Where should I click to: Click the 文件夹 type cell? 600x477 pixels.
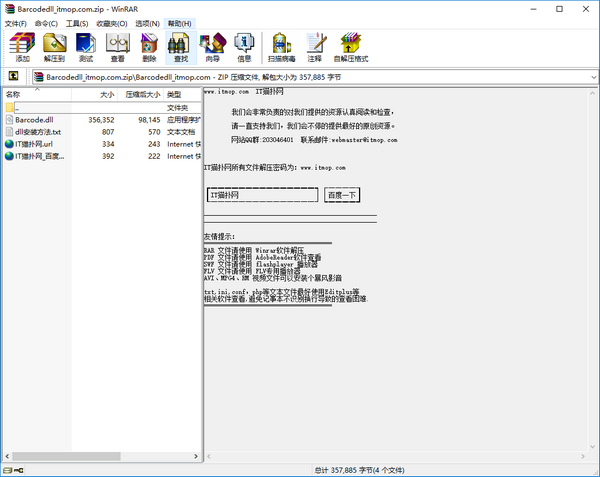pyautogui.click(x=177, y=108)
